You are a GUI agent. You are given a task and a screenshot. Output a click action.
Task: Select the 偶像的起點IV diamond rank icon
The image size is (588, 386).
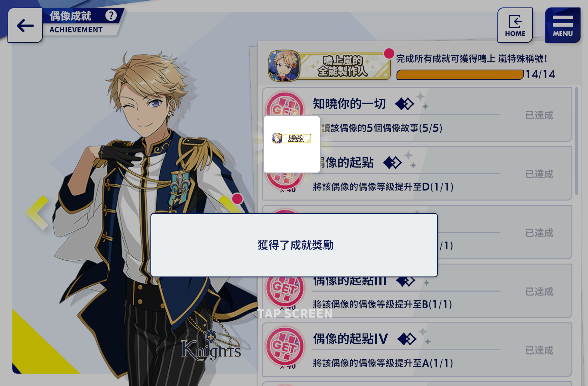pos(407,339)
